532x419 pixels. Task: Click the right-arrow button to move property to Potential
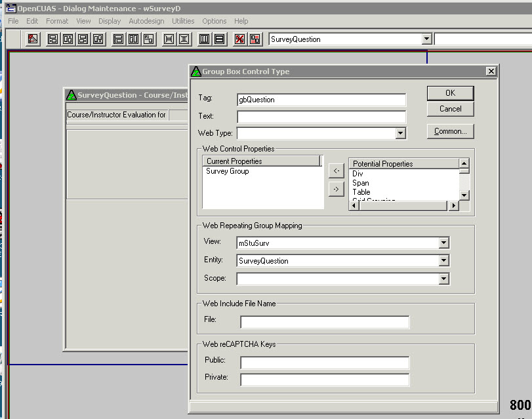[335, 189]
